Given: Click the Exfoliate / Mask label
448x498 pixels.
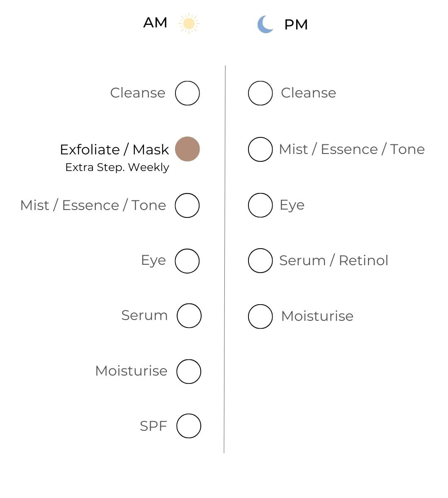Looking at the screenshot, I should point(114,149).
